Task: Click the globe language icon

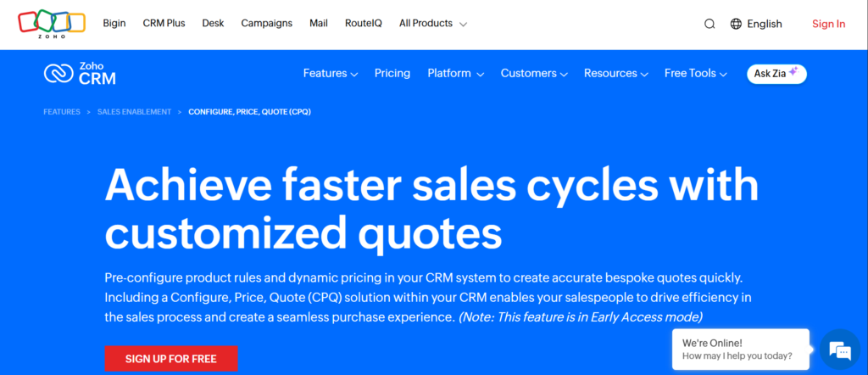Action: pyautogui.click(x=736, y=24)
